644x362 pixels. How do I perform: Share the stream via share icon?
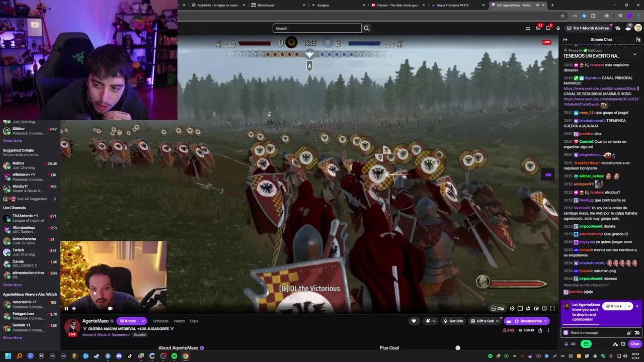[x=540, y=330]
